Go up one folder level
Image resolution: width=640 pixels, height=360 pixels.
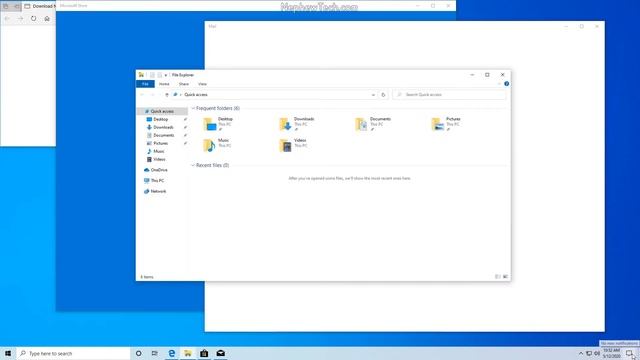pos(167,95)
